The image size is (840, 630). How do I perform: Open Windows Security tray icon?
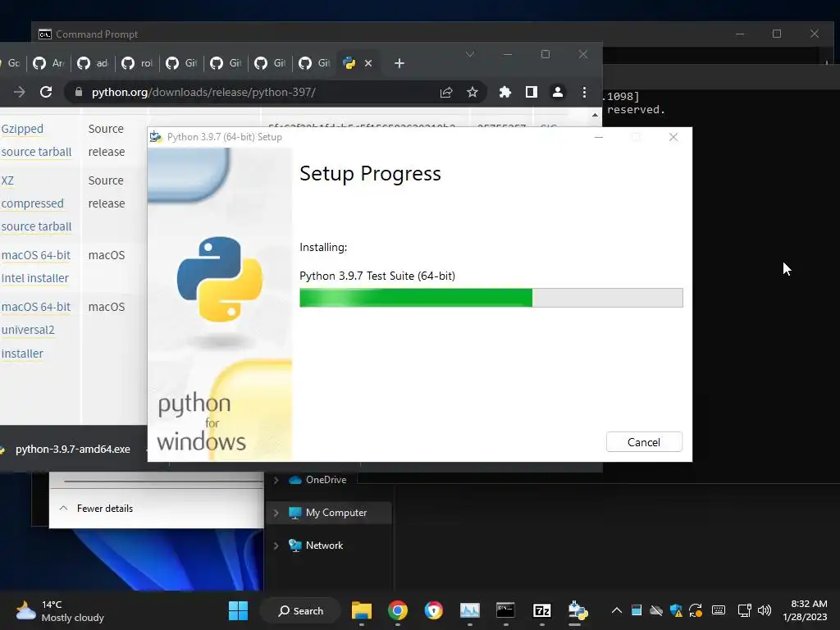[x=676, y=610]
